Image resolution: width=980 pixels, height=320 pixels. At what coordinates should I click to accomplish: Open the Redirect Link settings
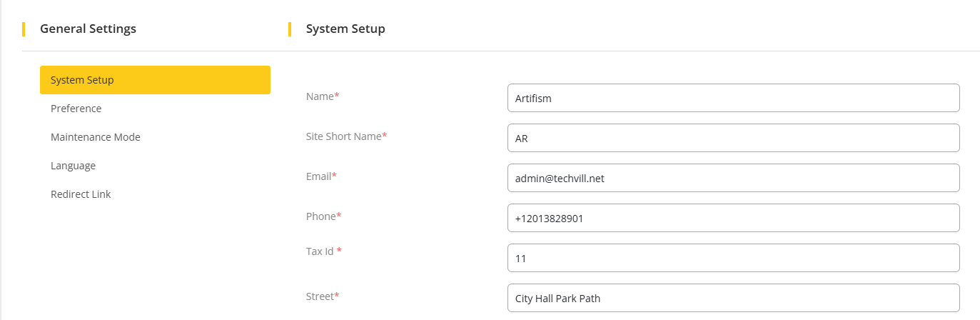coord(81,194)
